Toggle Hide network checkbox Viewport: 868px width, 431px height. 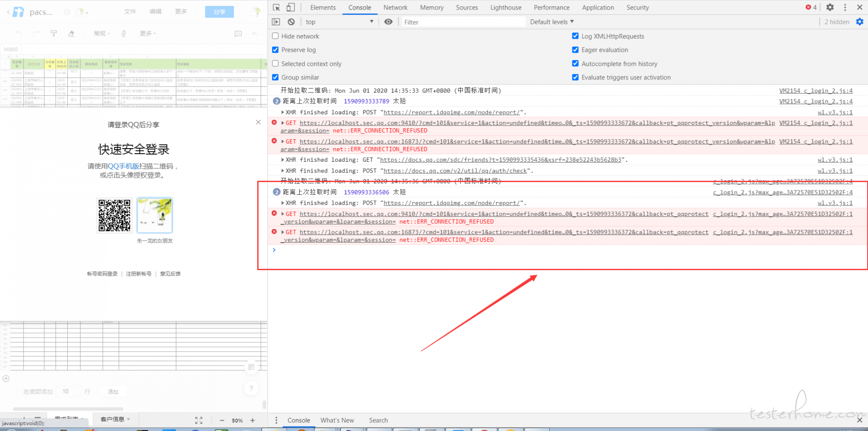(275, 36)
